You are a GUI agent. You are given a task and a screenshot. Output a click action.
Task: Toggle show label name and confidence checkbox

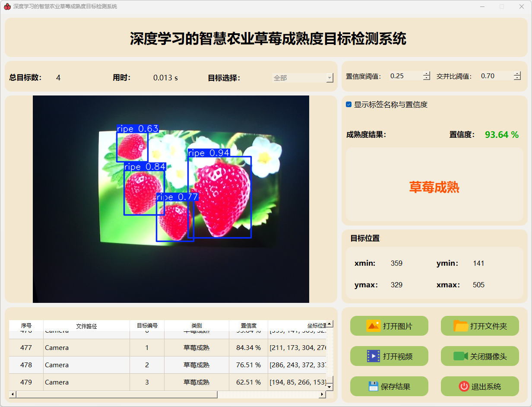[349, 105]
